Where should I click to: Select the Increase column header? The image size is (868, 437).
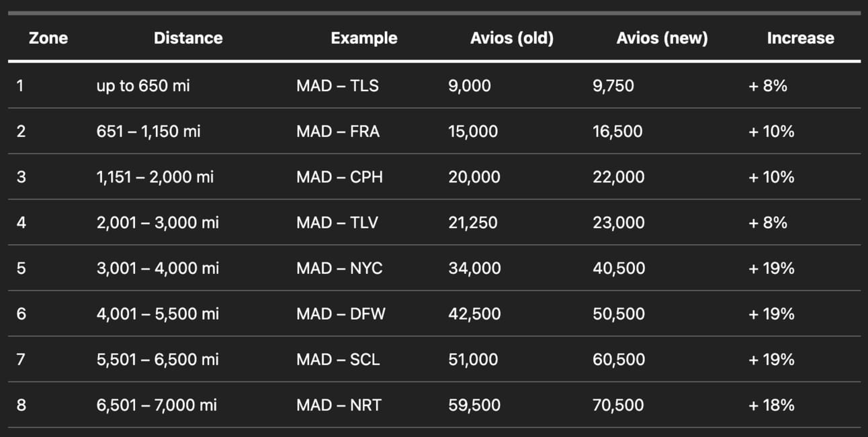point(801,38)
